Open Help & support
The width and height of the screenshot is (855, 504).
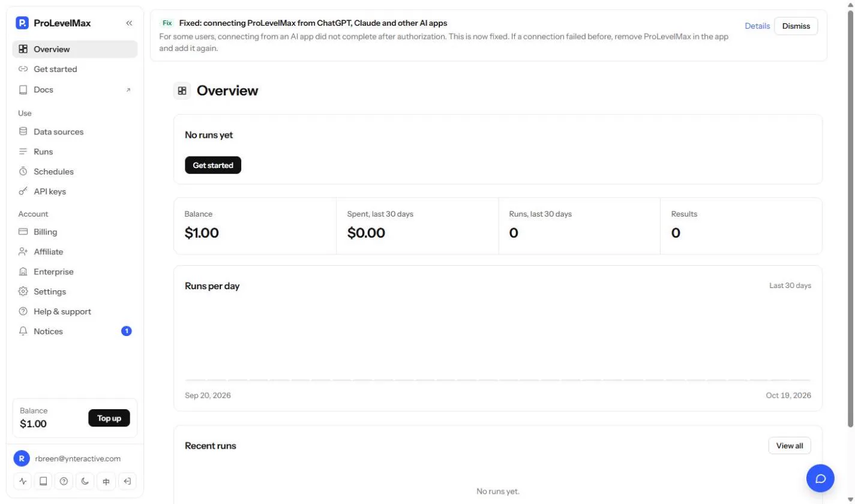(75, 311)
